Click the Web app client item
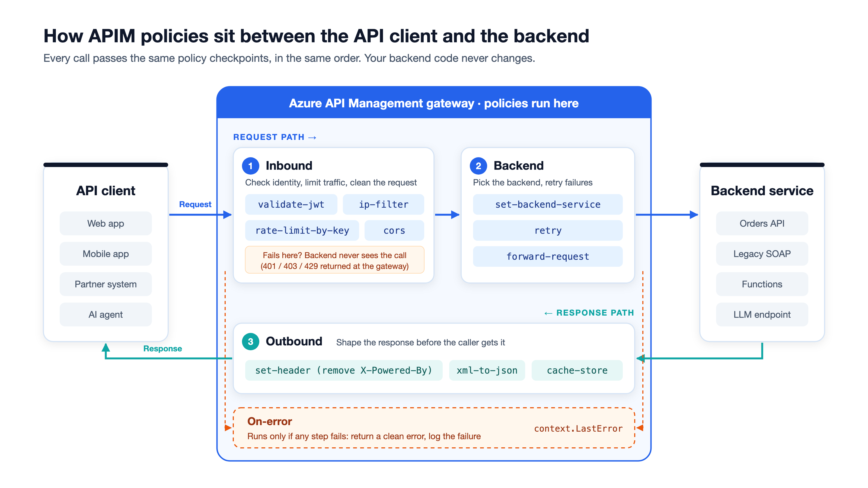 point(106,223)
